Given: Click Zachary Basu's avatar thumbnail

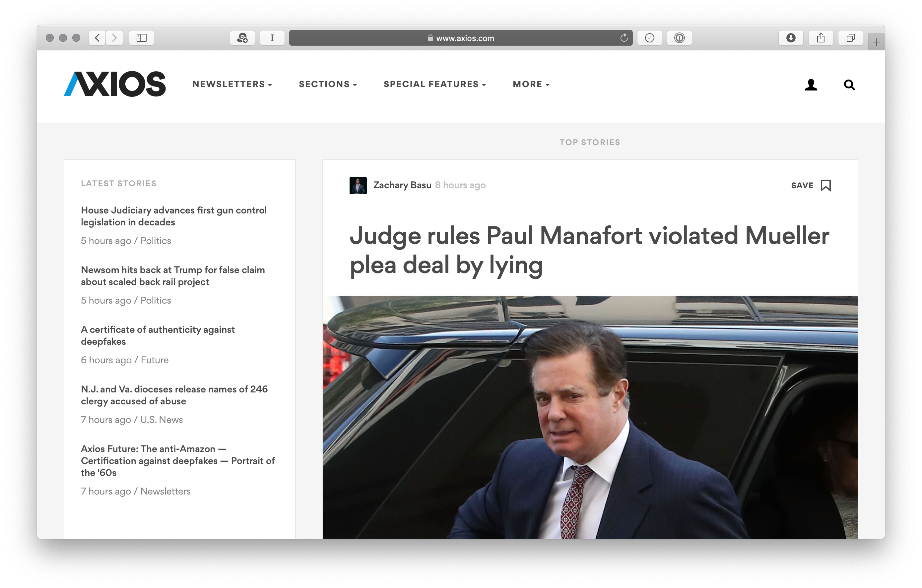Looking at the screenshot, I should (x=358, y=186).
